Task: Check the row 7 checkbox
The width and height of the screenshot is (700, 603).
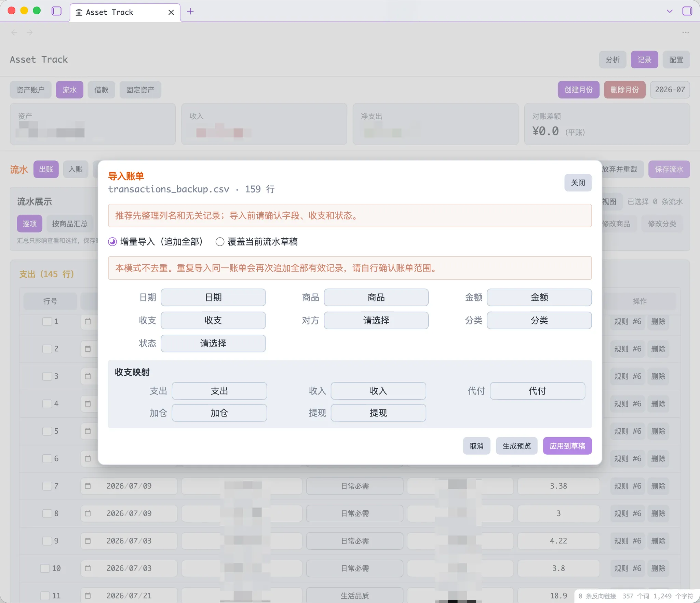Action: coord(47,486)
